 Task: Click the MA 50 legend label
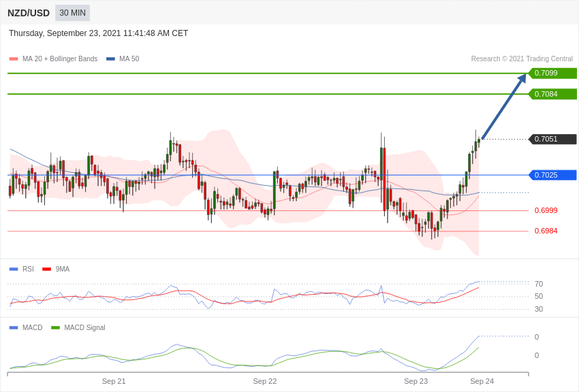[x=129, y=59]
